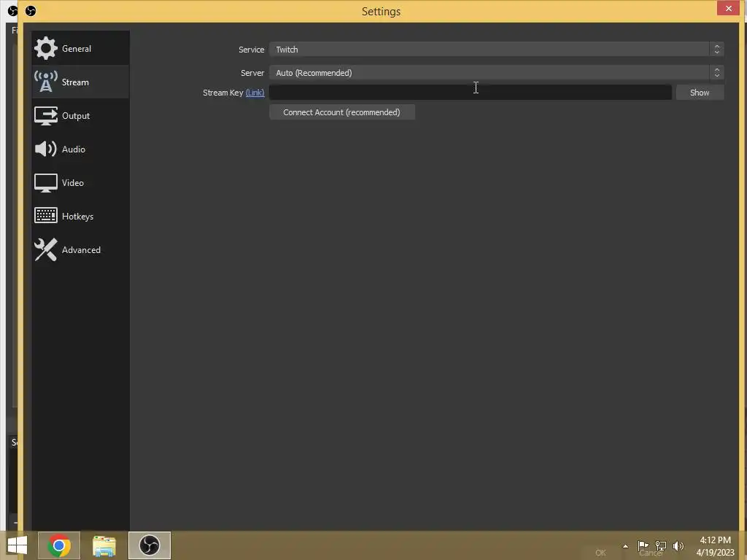Go to Advanced settings tab label
Screen dimensions: 747x560
click(x=81, y=250)
